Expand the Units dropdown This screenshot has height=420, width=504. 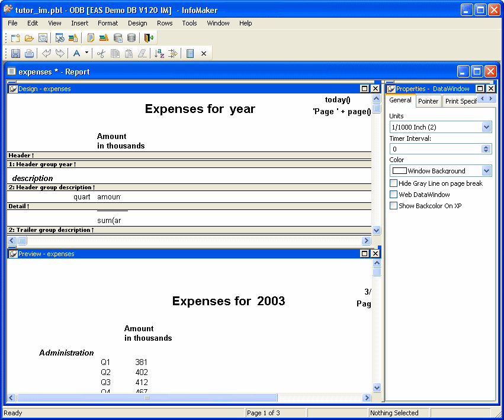pos(486,127)
